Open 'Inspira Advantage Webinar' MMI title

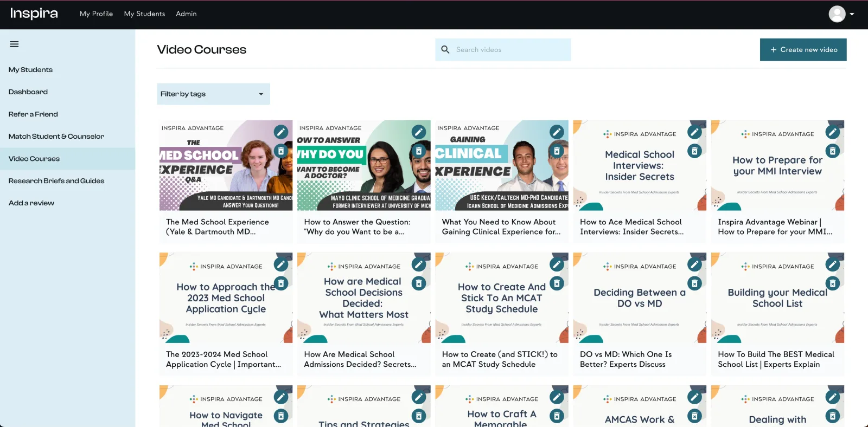coord(775,227)
